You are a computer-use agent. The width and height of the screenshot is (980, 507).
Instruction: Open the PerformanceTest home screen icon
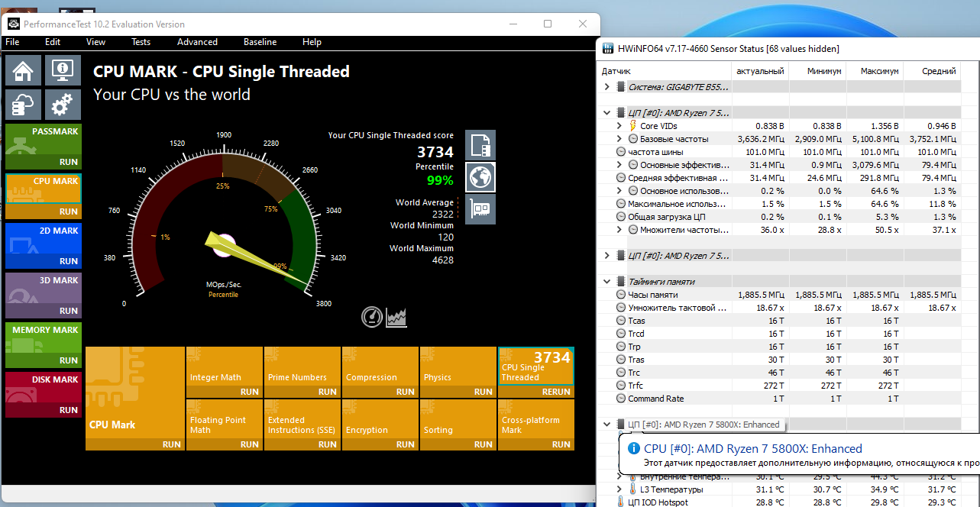(23, 71)
